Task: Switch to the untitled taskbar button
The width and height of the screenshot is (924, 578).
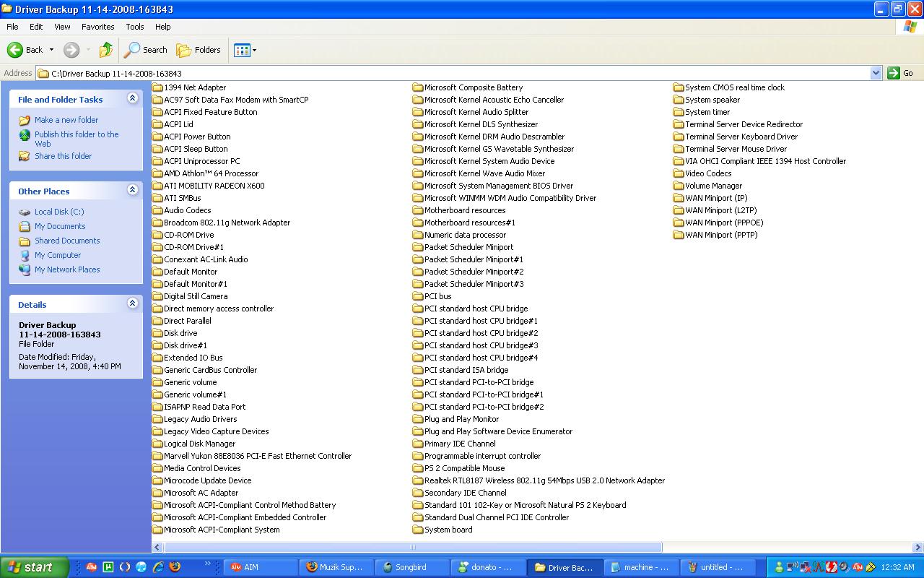Action: 718,567
